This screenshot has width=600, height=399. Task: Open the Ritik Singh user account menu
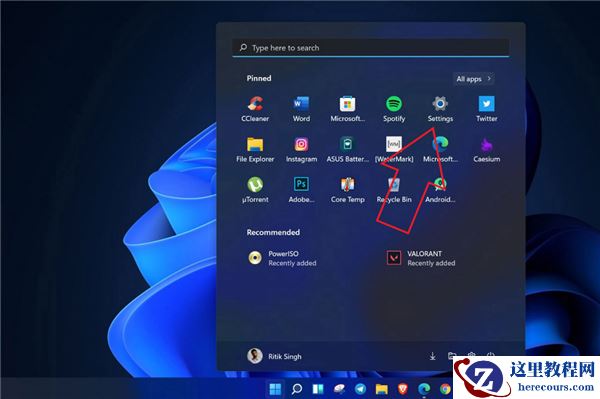[274, 356]
